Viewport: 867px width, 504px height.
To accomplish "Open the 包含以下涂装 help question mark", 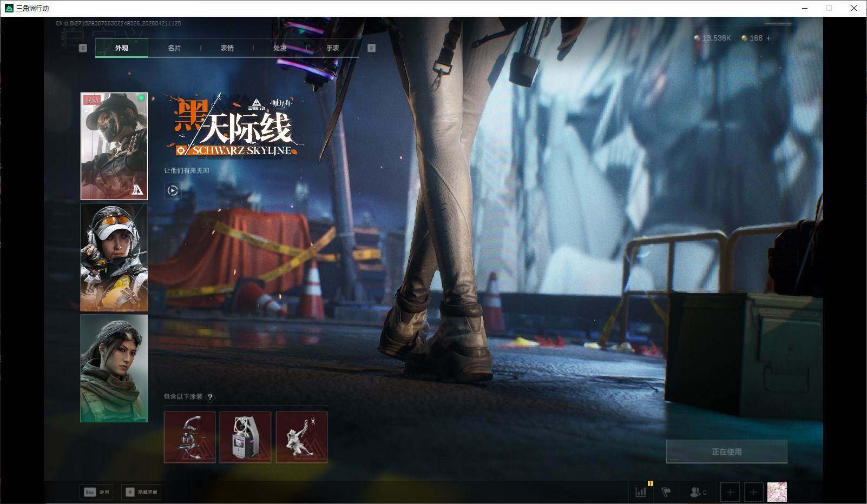I will tap(210, 397).
